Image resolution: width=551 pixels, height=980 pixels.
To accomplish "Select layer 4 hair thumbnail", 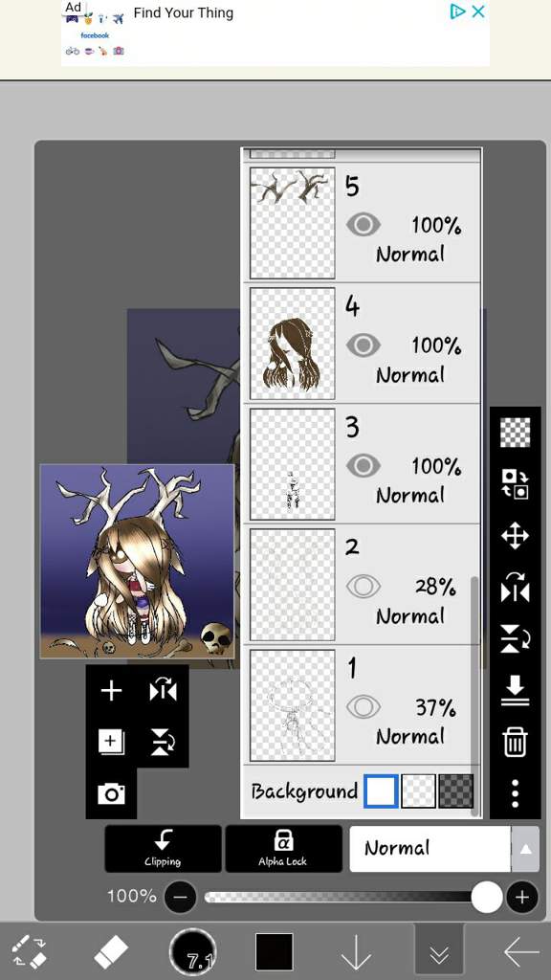I will 293,344.
